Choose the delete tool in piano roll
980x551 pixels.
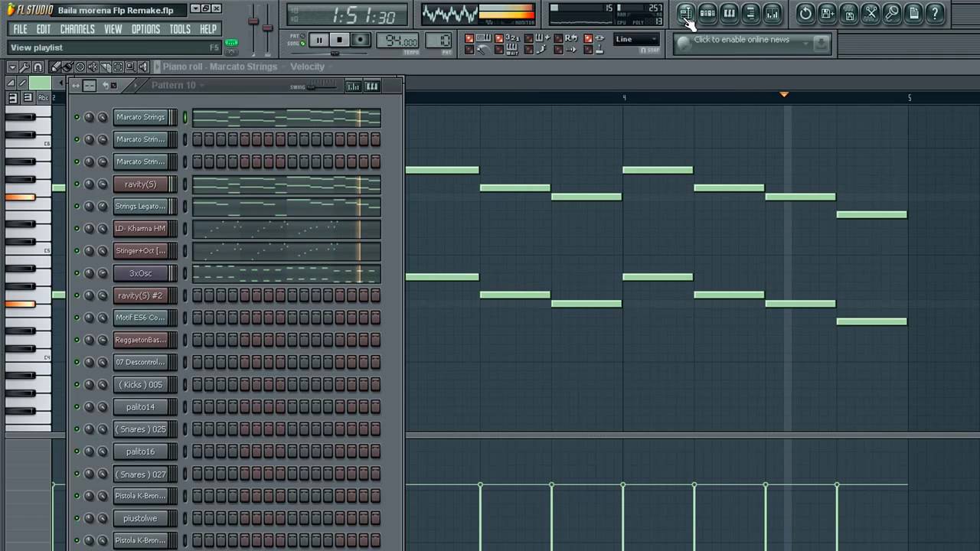point(80,67)
